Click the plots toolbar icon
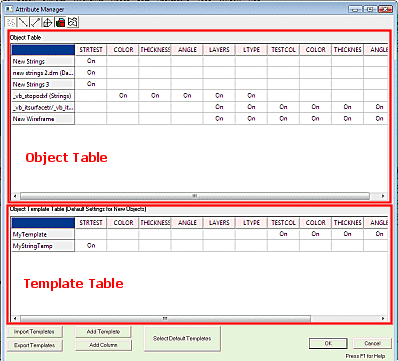Screen dimensions: 398x361 click(72, 22)
